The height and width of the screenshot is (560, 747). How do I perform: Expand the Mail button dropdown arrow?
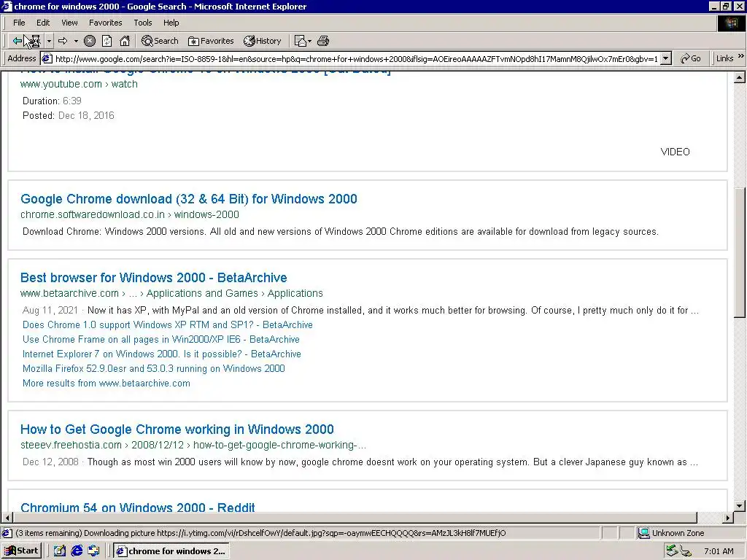(x=309, y=41)
